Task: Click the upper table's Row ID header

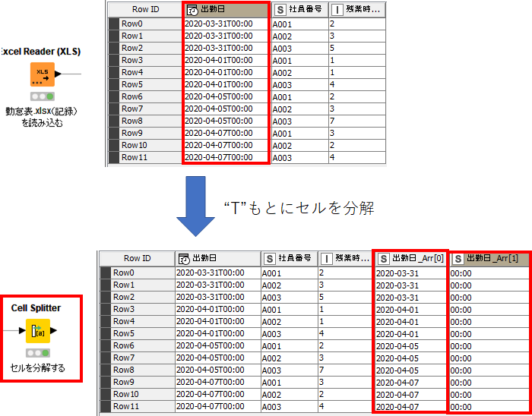Action: [146, 10]
